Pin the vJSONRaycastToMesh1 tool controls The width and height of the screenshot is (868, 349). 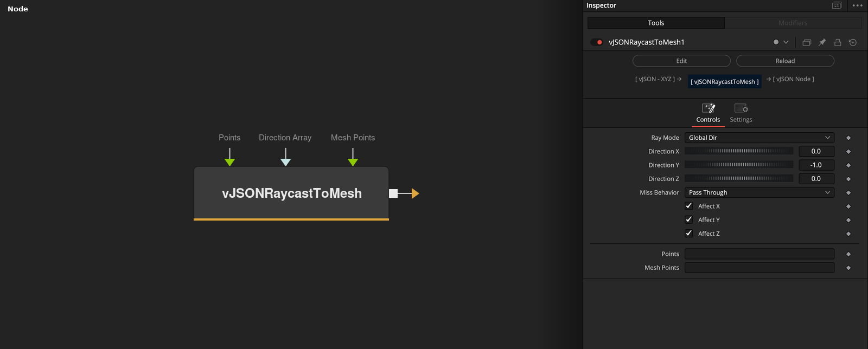coord(822,42)
